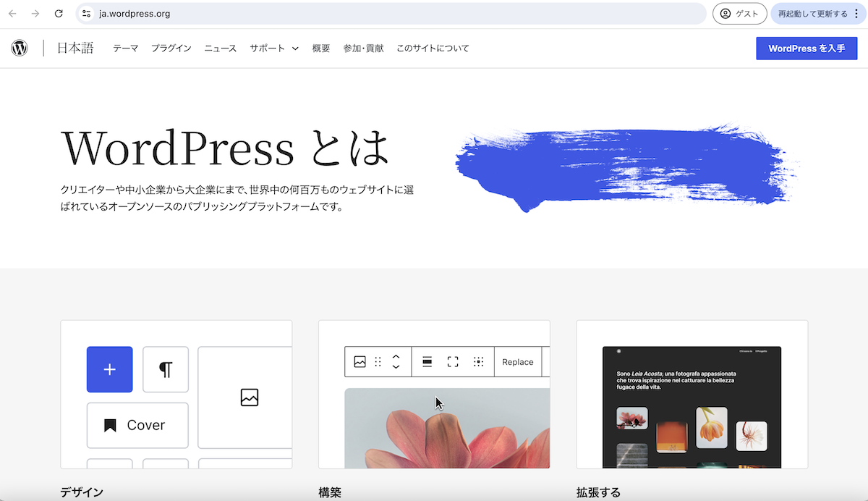Click the ja.wordpress.org address bar

point(391,14)
